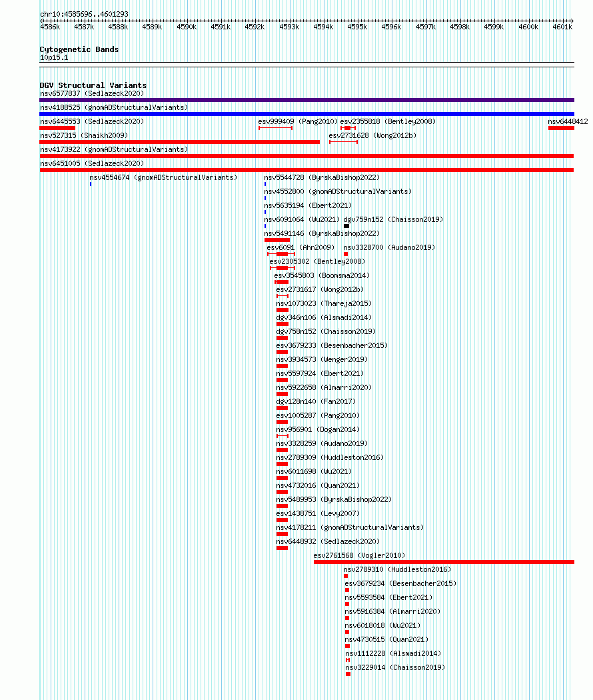This screenshot has width=593, height=700.
Task: Click nsv3229014 (Chaisson2019) label
Action: (395, 668)
